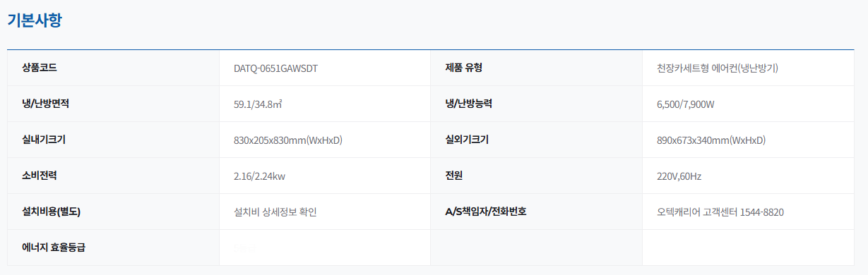Click 오텍캐리어 고객센터 1544-8820 phone number
Viewport: 868px width, 275px height.
click(x=720, y=212)
